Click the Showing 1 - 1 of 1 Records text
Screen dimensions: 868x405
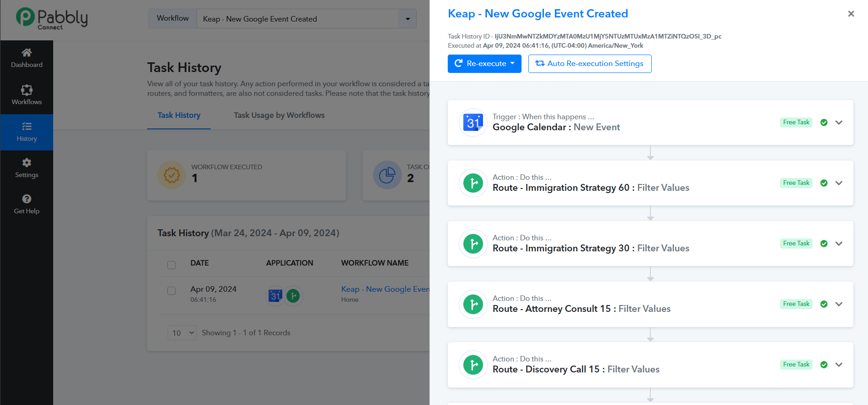coord(246,333)
